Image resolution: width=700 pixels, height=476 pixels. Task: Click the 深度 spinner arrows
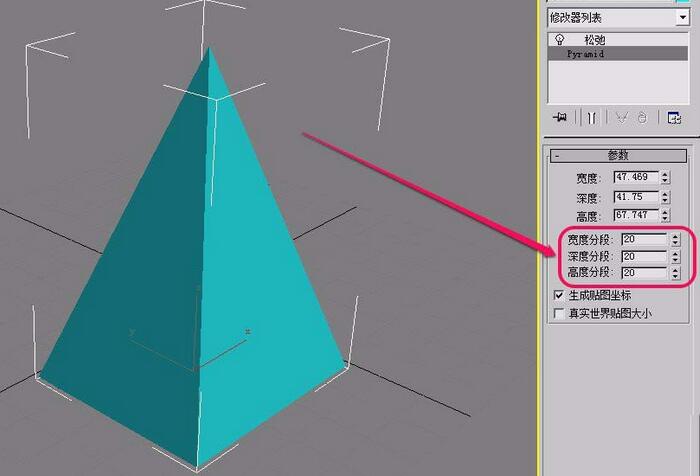[665, 197]
